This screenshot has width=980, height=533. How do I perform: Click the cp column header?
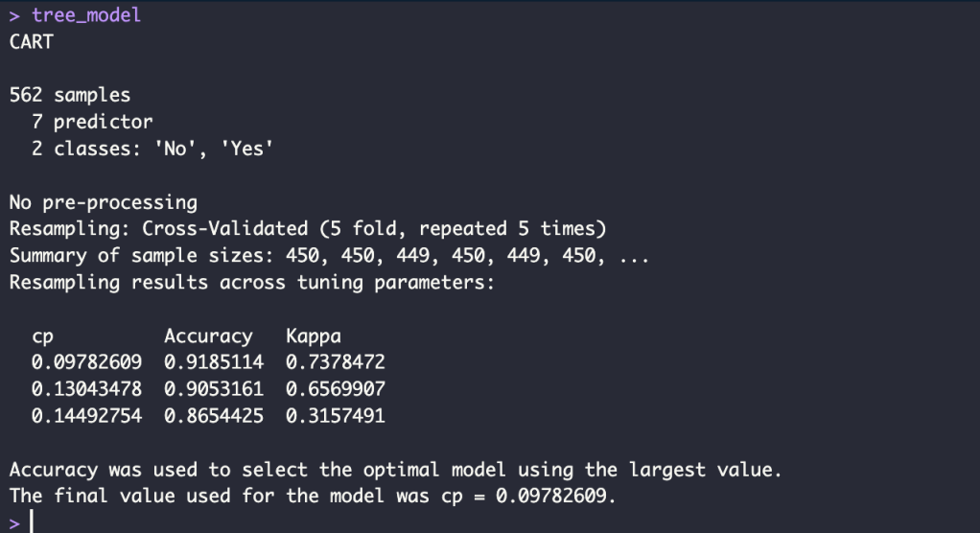pos(42,336)
